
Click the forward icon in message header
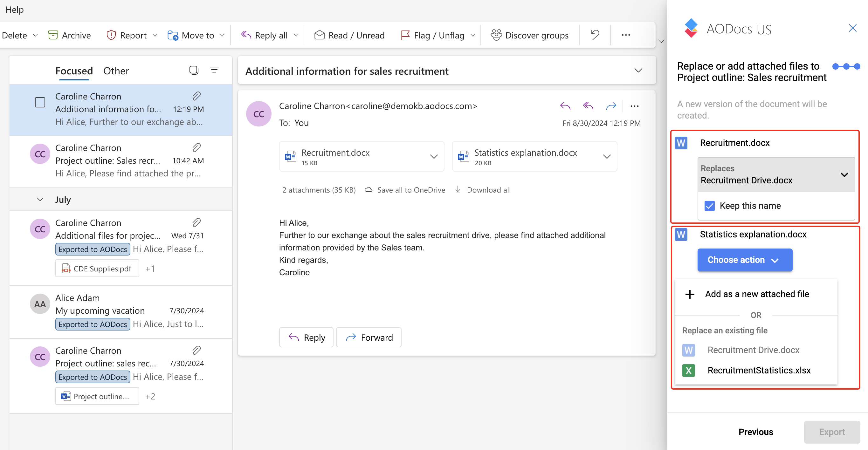click(x=611, y=106)
